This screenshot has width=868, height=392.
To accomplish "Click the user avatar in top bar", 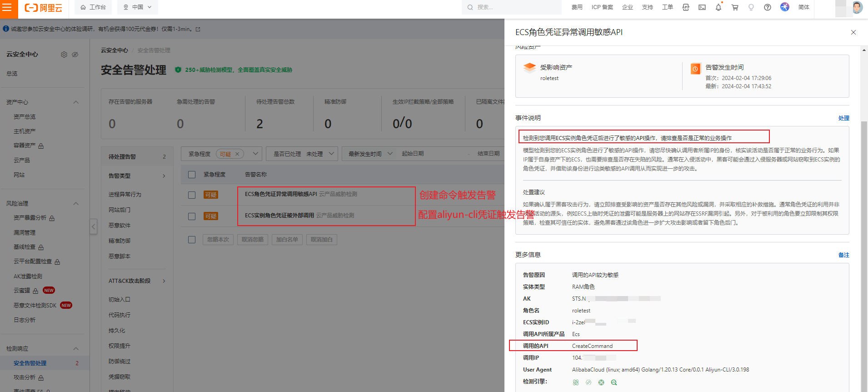I will coord(857,7).
